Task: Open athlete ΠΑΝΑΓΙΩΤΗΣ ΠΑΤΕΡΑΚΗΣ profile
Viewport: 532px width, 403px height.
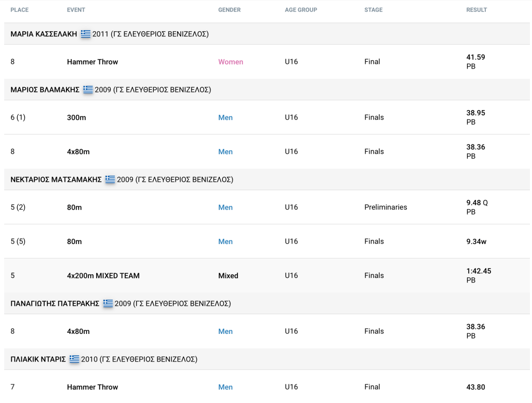Action: (55, 304)
